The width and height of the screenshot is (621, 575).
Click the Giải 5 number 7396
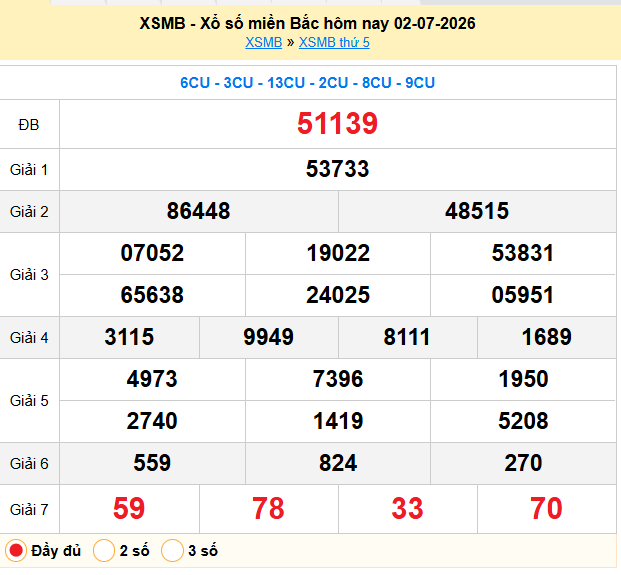tap(338, 379)
